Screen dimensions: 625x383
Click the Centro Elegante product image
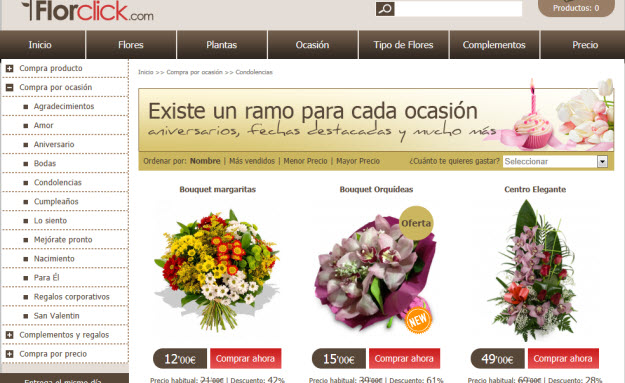[x=535, y=271]
